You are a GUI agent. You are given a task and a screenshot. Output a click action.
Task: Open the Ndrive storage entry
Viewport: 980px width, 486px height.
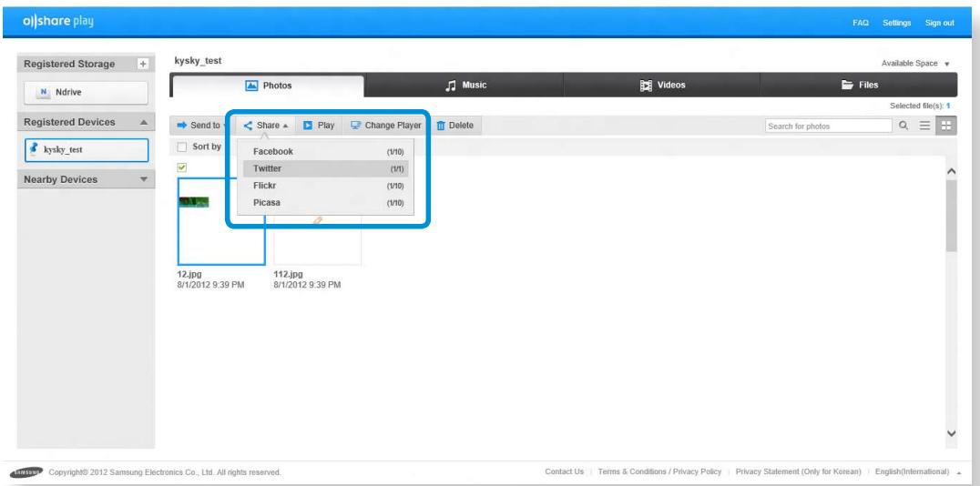[x=87, y=93]
